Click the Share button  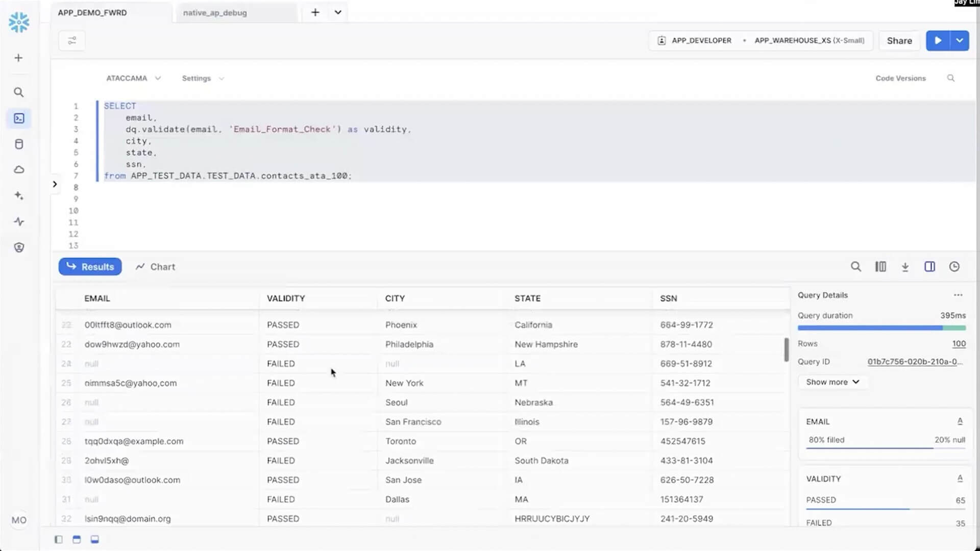pos(899,41)
